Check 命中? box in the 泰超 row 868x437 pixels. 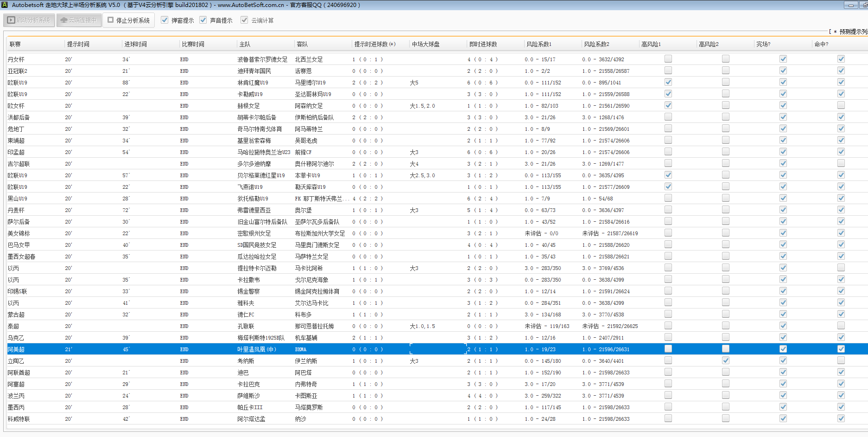click(x=841, y=326)
